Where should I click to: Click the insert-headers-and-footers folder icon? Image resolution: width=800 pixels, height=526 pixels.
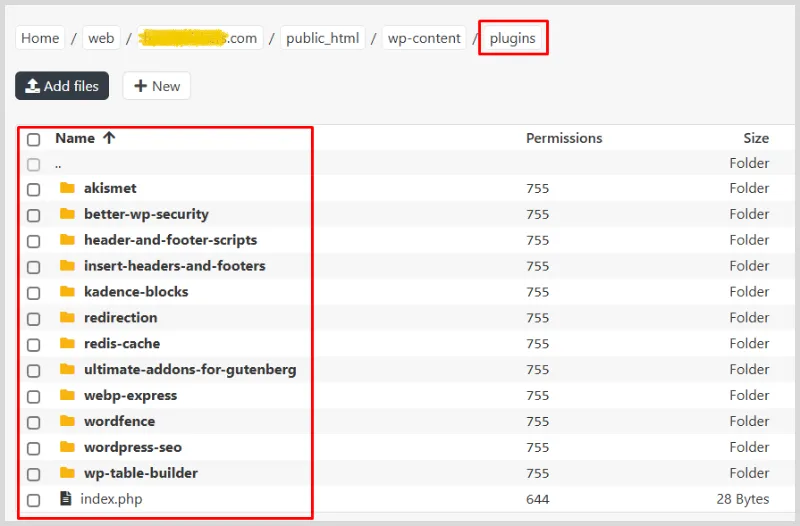coord(67,265)
